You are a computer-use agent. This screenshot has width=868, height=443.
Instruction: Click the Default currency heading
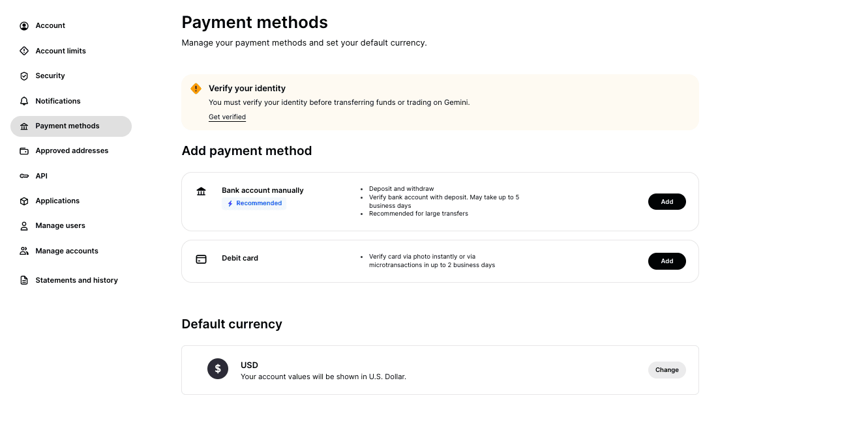tap(232, 324)
